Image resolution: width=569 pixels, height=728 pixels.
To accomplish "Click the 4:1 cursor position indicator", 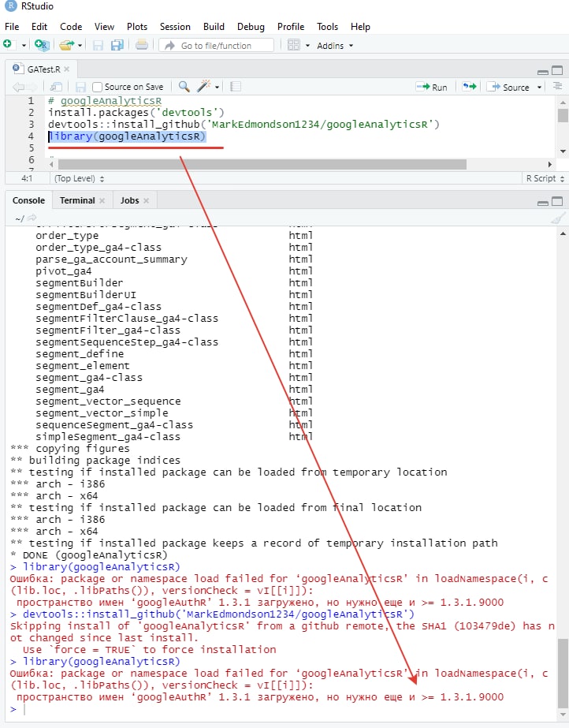I will pyautogui.click(x=27, y=178).
